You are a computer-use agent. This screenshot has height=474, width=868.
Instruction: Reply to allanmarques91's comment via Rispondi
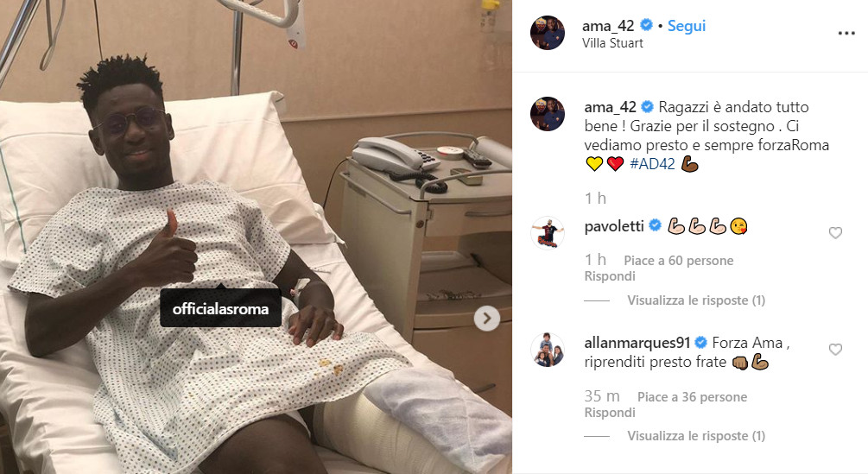(610, 413)
